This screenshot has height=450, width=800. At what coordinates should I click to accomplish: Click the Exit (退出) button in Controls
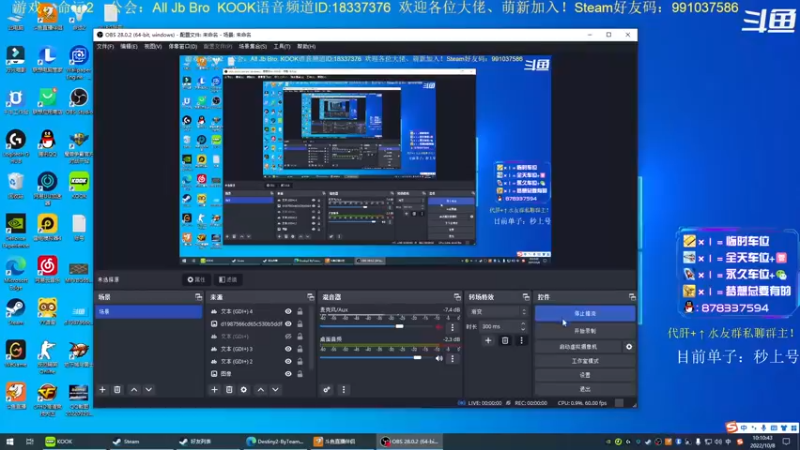click(x=585, y=389)
